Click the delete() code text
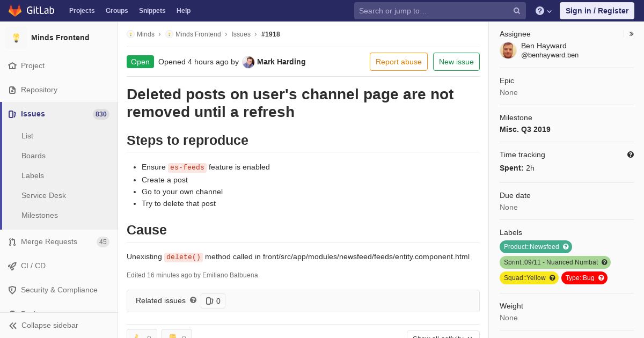 184,257
